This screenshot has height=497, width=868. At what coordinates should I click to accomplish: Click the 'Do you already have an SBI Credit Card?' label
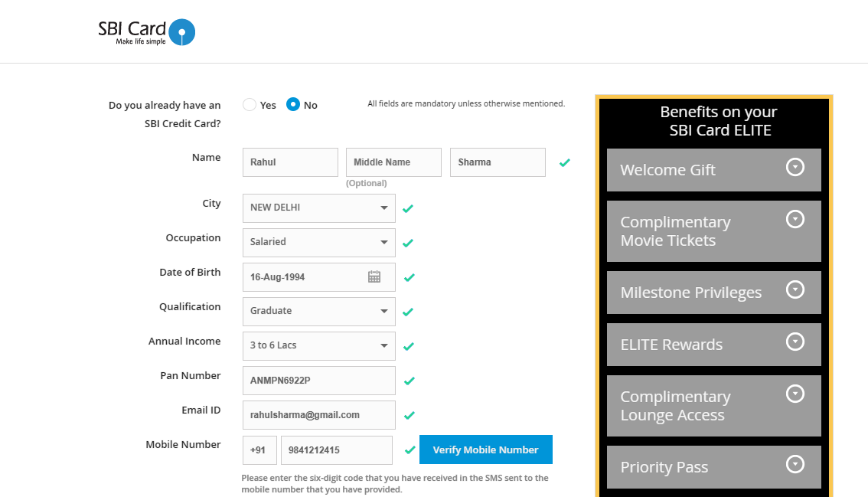pyautogui.click(x=165, y=114)
